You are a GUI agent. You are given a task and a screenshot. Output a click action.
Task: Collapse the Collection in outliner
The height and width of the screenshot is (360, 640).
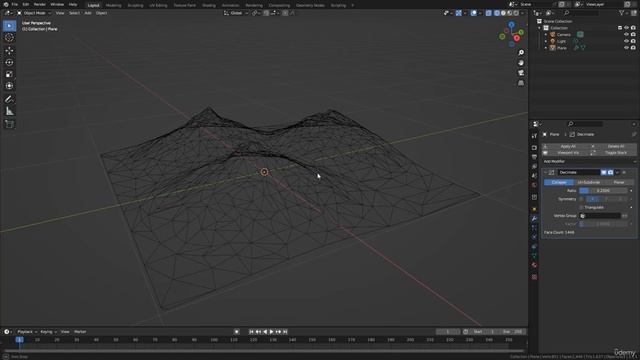[539, 28]
